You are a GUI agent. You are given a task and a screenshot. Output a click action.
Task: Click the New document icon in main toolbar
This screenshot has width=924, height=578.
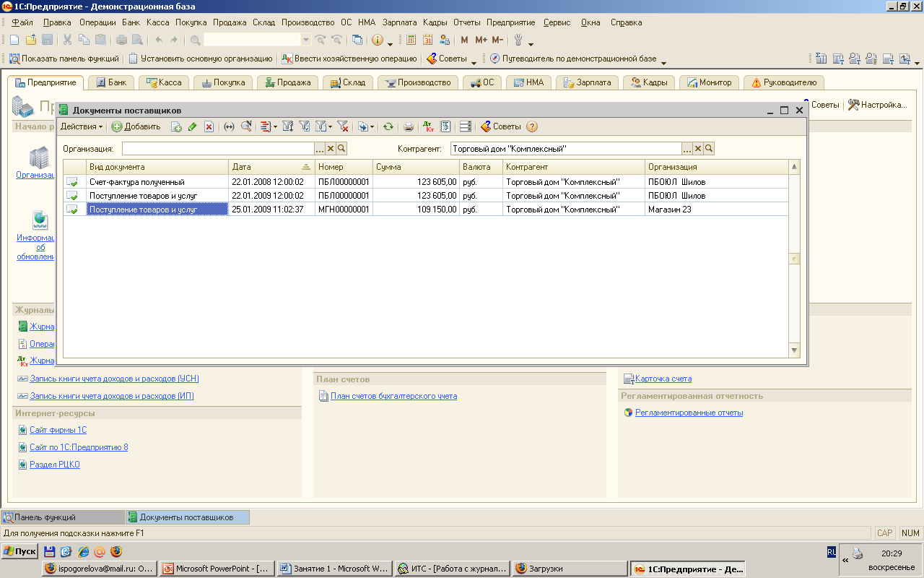tap(14, 40)
